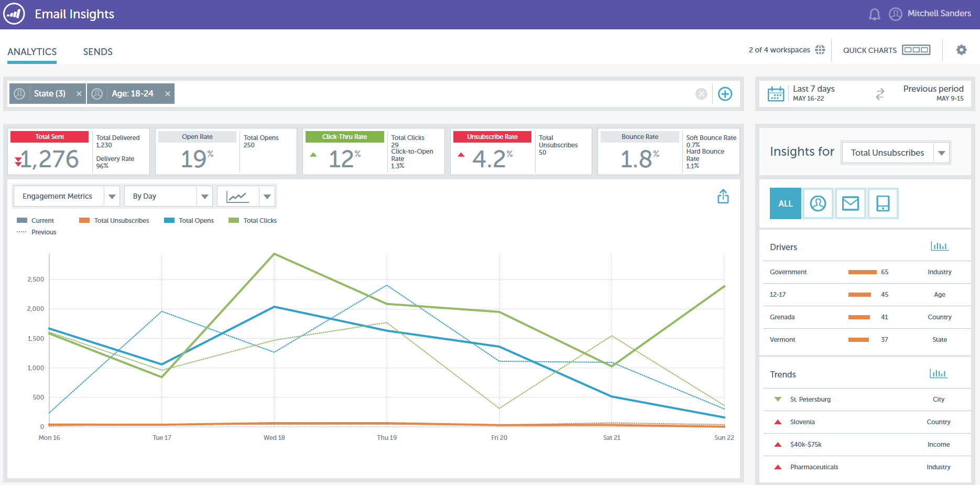Viewport: 980px width, 485px height.
Task: Select the people insights filter icon
Action: point(818,203)
